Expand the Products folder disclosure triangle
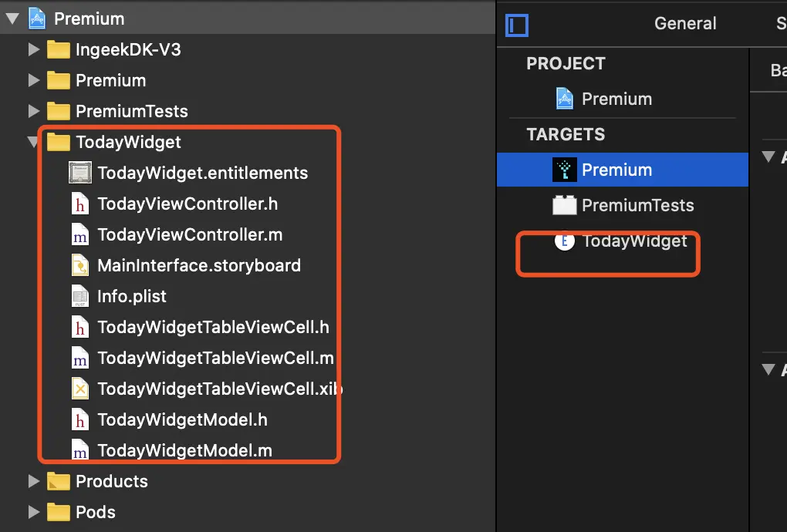Screen dimensions: 787x532 pos(33,481)
